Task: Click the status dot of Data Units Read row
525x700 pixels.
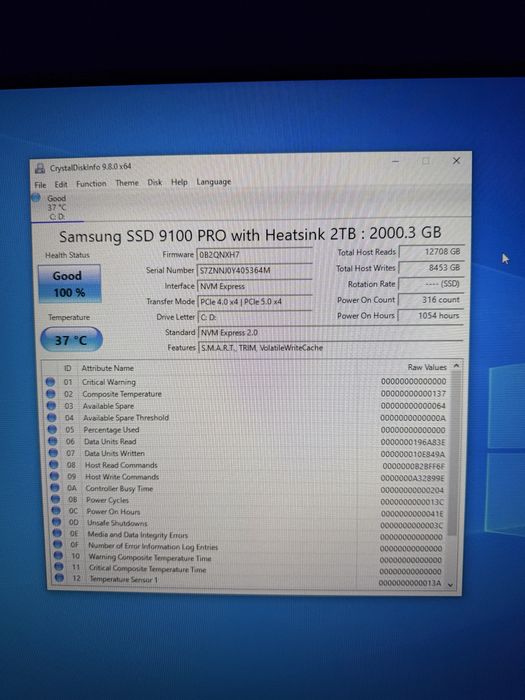Action: click(53, 441)
